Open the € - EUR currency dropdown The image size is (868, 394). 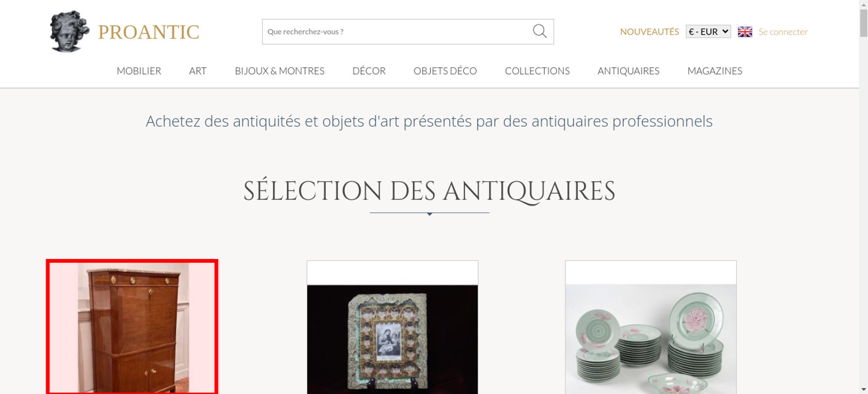(708, 32)
